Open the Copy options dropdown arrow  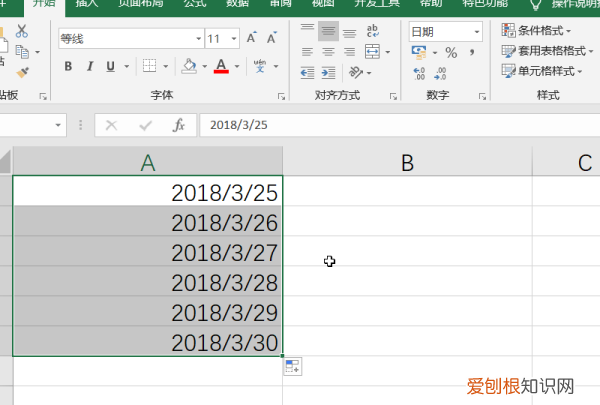38,52
